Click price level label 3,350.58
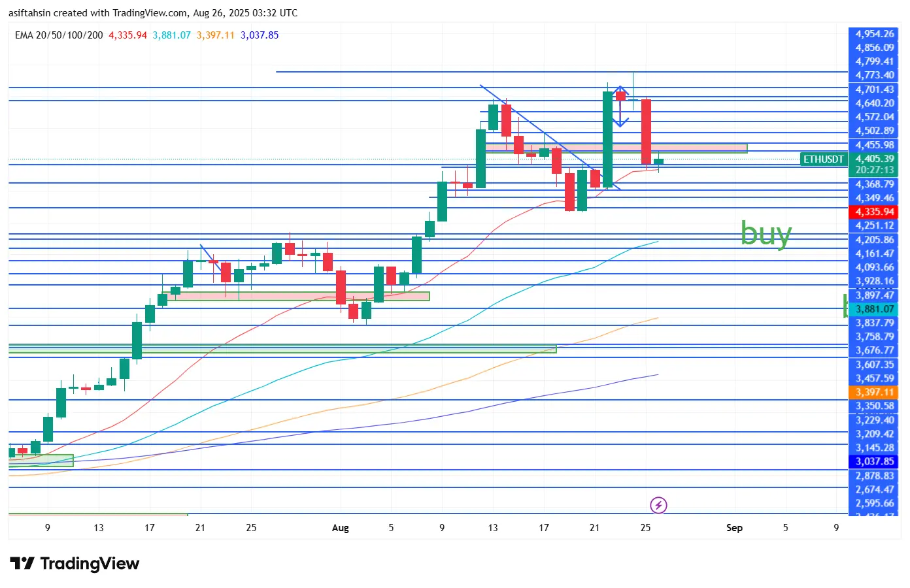 point(874,406)
